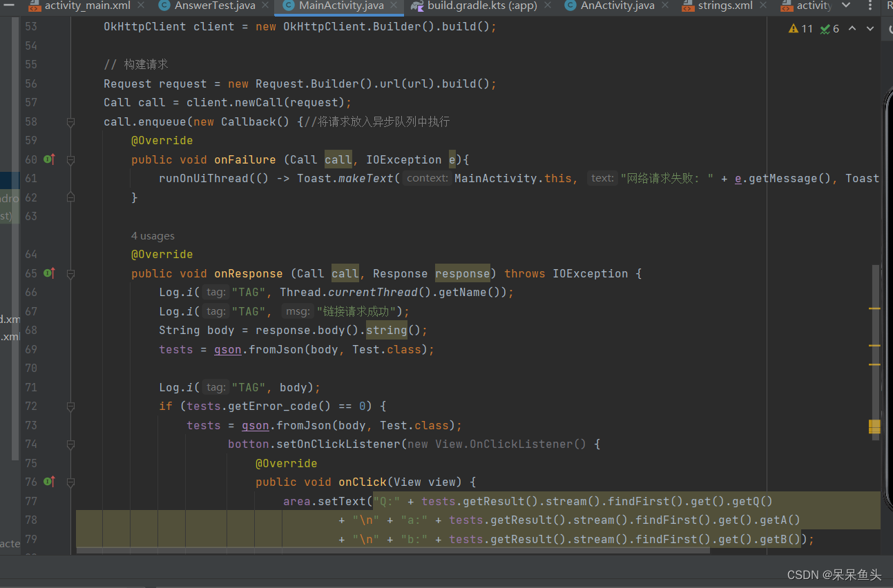The image size is (893, 588).
Task: Click the class icon on AnActivity.java tab
Action: (570, 6)
